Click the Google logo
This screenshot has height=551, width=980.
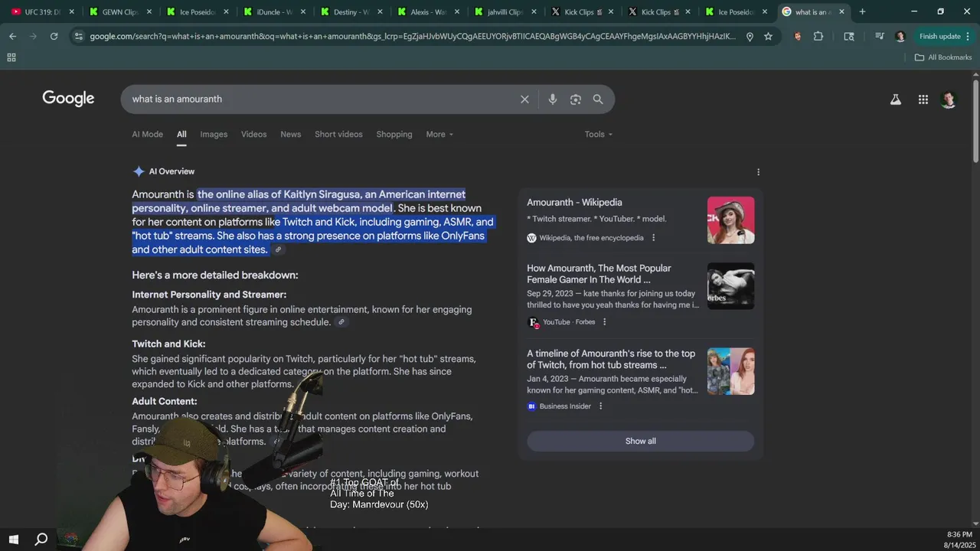click(x=68, y=99)
